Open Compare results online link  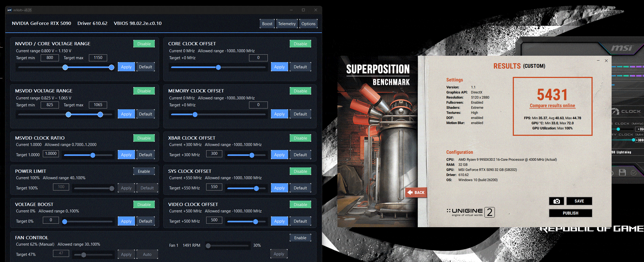tap(552, 106)
